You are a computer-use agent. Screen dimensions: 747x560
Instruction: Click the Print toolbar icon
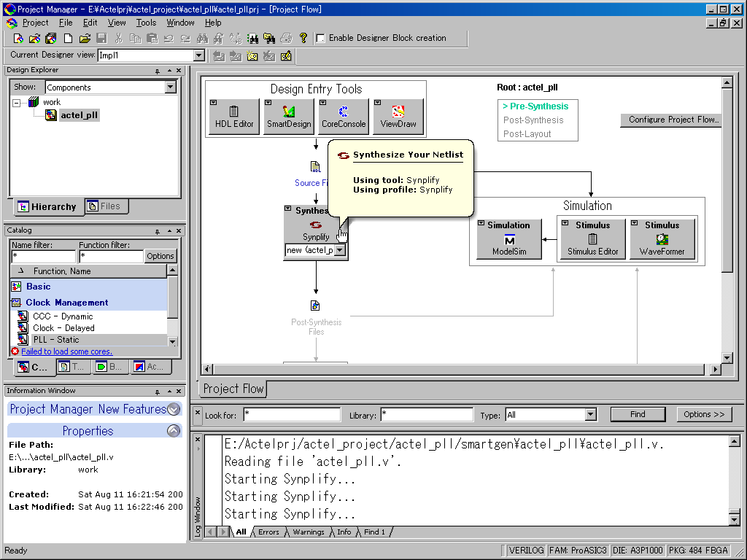point(286,38)
